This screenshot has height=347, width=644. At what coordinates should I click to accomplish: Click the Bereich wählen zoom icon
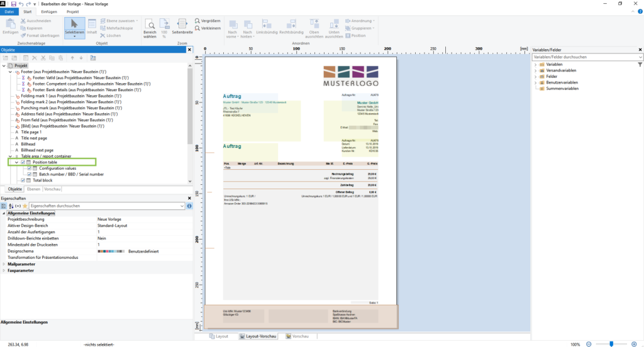(x=150, y=26)
